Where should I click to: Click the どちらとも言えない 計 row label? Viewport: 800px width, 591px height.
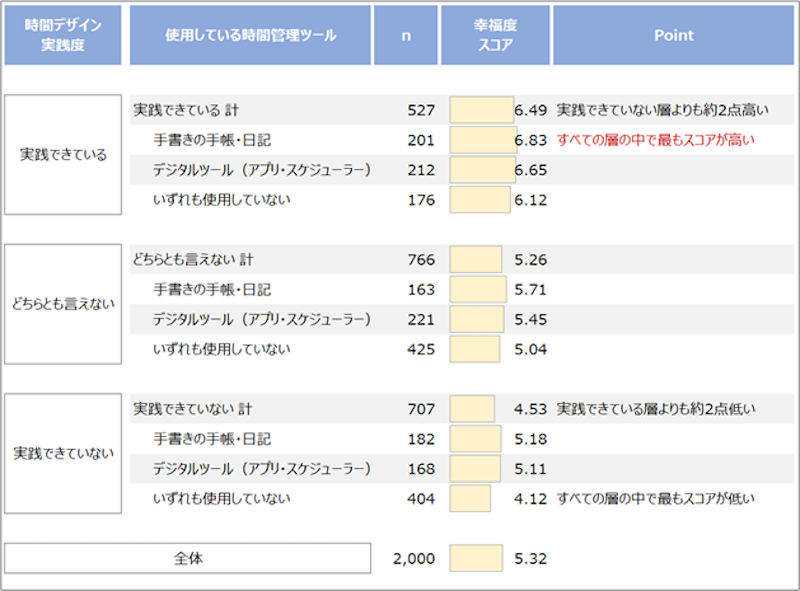pos(193,259)
